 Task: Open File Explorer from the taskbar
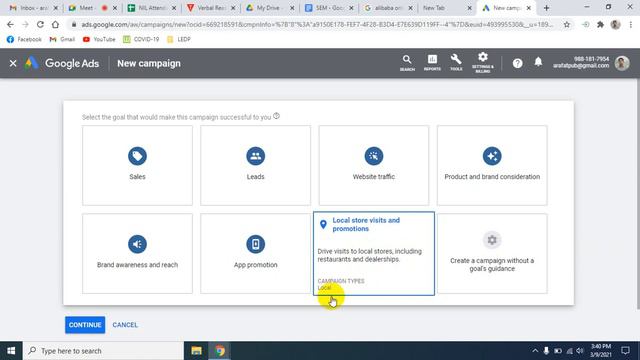coord(196,351)
